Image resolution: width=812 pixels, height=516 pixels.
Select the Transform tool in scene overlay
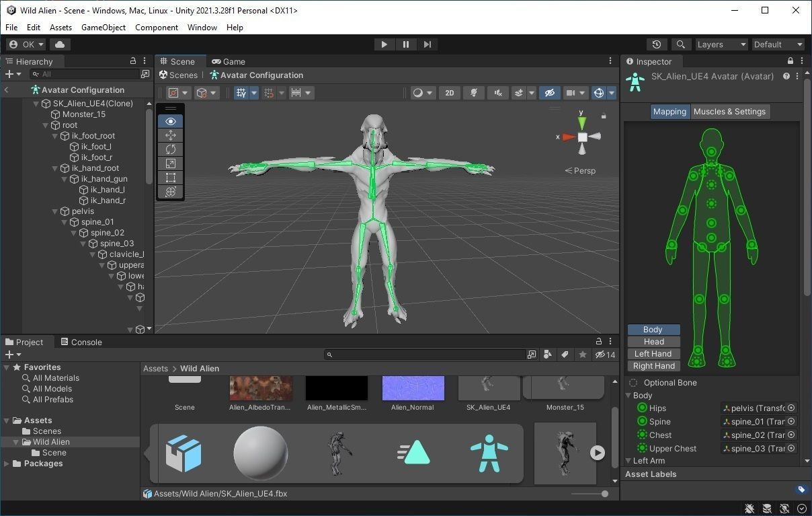pos(171,192)
